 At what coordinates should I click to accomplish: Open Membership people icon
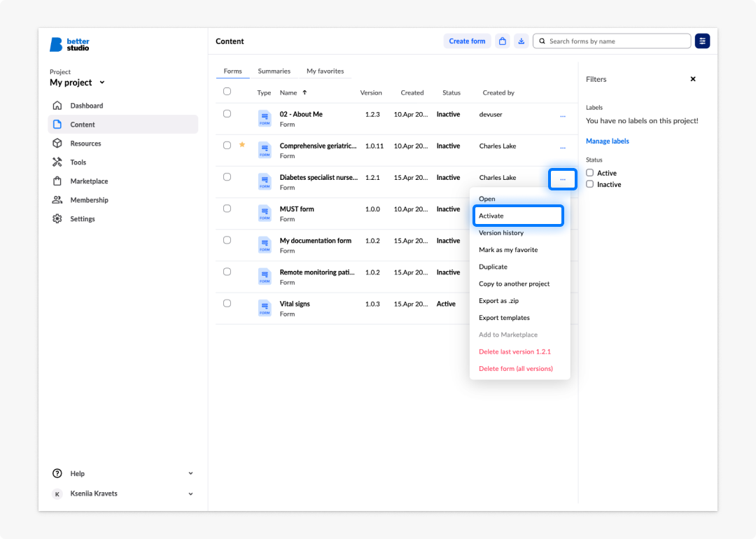(x=57, y=199)
